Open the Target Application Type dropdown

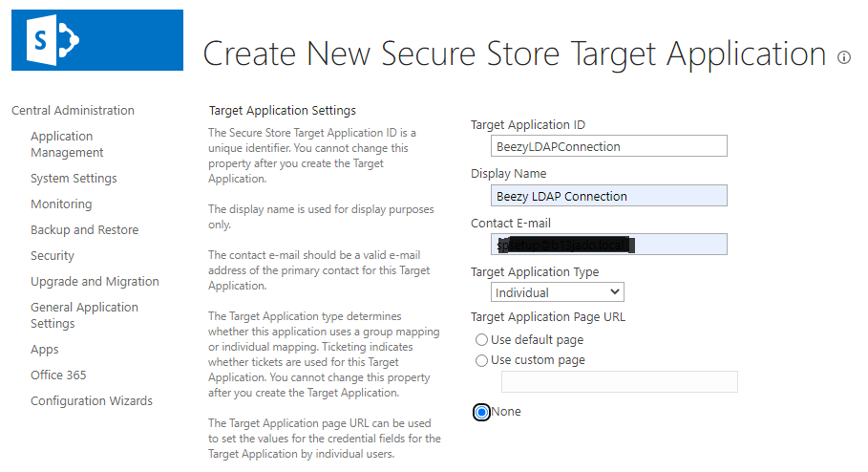click(x=557, y=292)
